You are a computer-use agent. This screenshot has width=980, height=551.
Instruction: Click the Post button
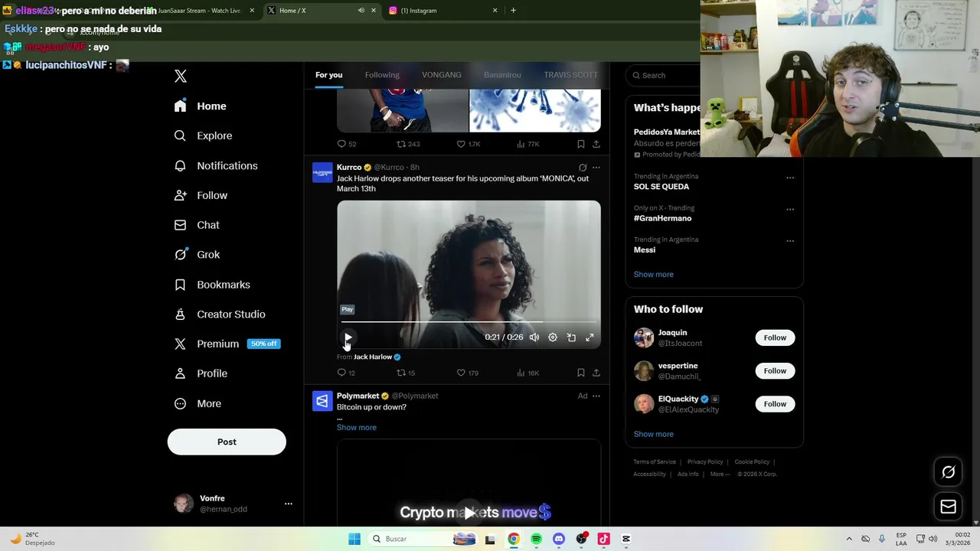(227, 442)
